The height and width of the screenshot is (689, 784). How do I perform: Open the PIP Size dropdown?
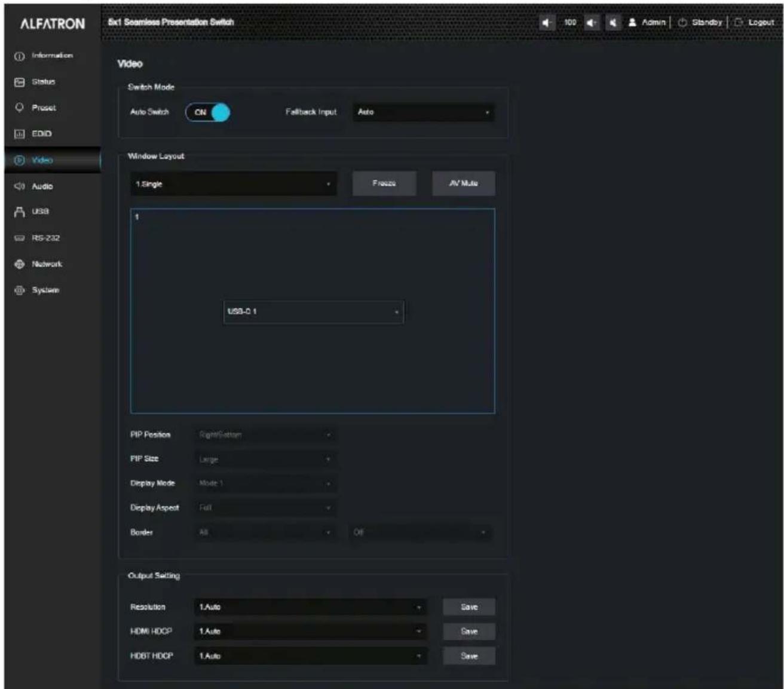[265, 460]
